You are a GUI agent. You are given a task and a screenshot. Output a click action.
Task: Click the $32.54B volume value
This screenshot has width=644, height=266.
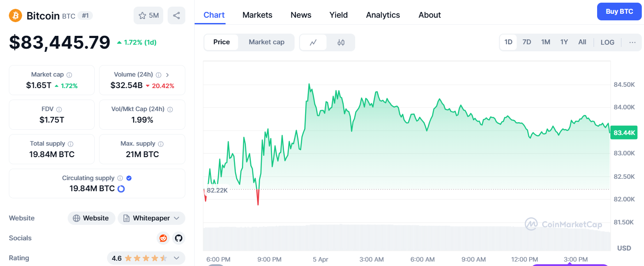(126, 85)
